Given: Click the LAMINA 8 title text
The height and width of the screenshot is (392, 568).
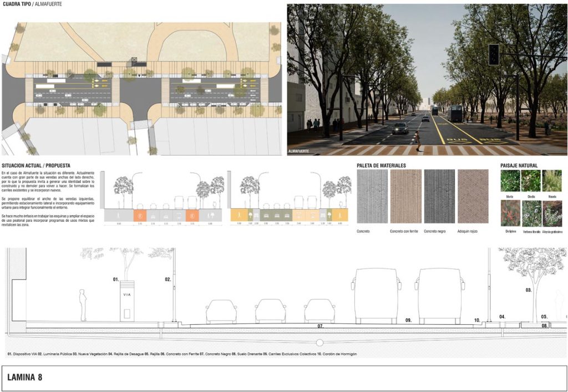Looking at the screenshot, I should pos(25,378).
